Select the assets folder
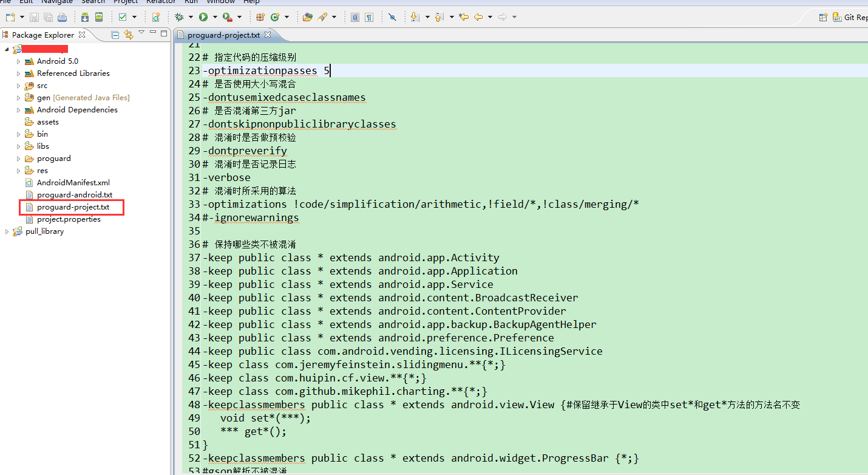The height and width of the screenshot is (475, 868). coord(47,121)
